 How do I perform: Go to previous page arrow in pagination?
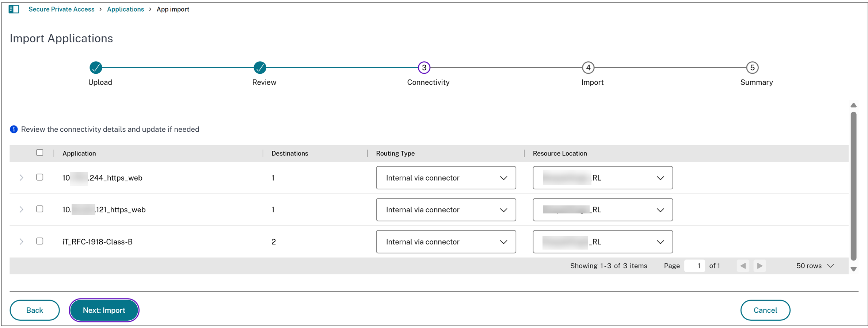point(743,266)
